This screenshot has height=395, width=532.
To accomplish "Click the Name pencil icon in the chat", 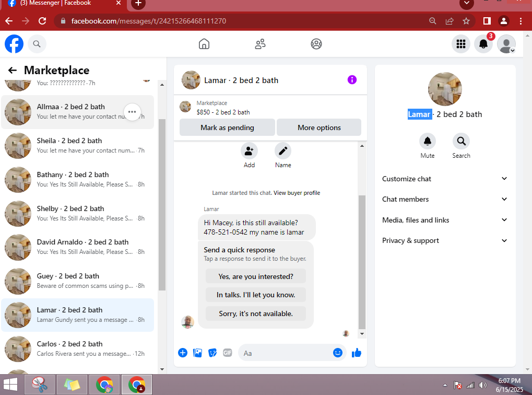I will (283, 151).
